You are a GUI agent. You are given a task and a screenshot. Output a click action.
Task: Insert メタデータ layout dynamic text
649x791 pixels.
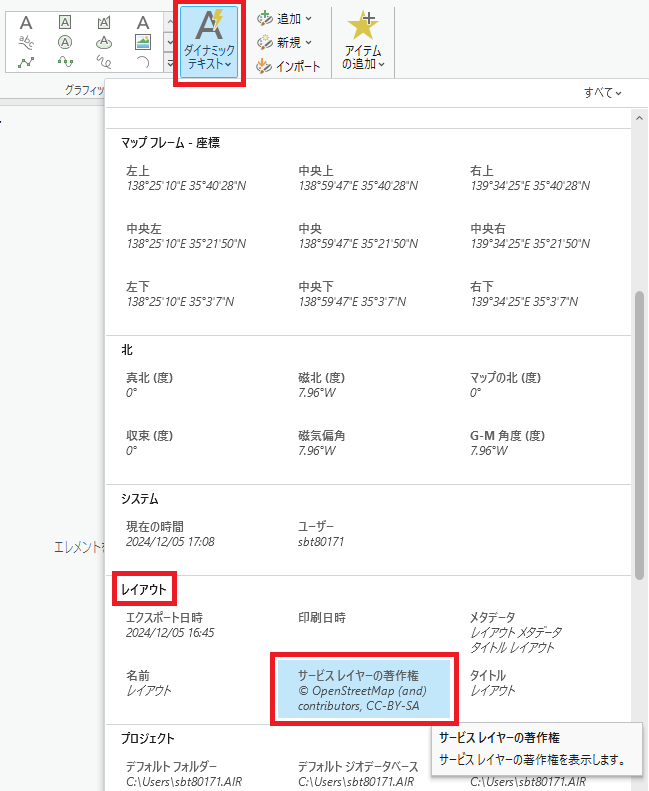515,633
